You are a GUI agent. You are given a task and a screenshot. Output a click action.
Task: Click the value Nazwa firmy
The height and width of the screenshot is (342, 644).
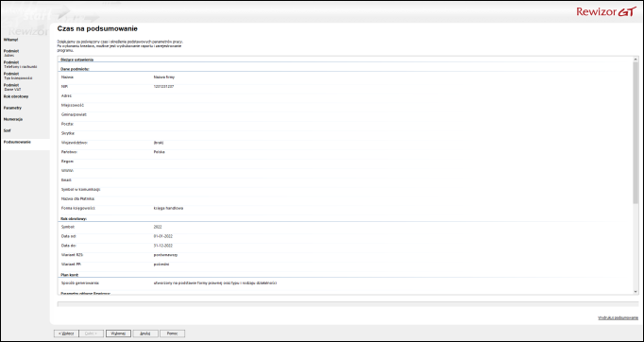[164, 77]
